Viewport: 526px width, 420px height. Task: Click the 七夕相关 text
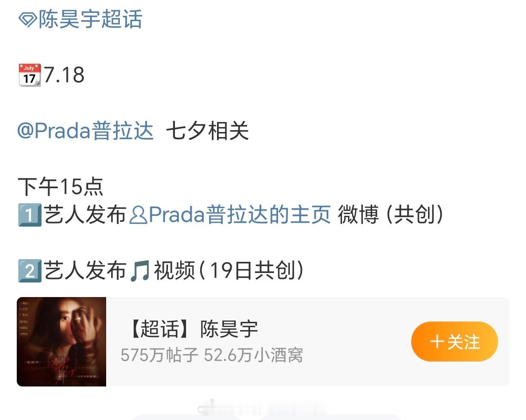(207, 131)
